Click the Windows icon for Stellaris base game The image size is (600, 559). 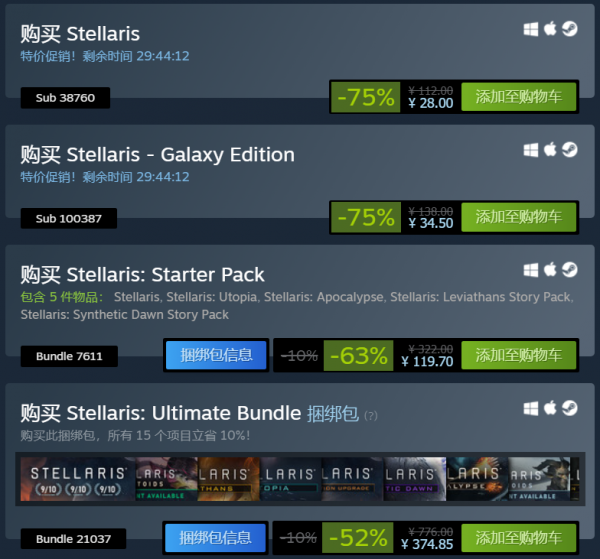click(531, 29)
